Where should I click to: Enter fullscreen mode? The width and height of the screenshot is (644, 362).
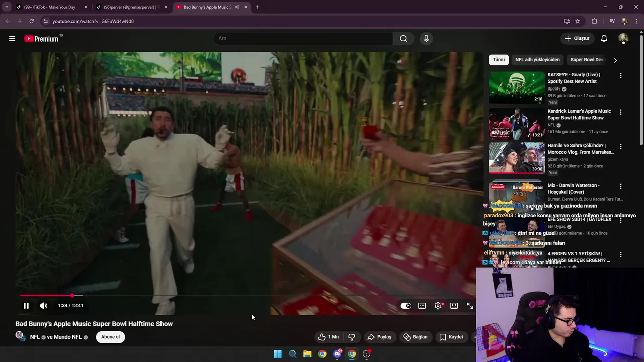[x=470, y=306]
